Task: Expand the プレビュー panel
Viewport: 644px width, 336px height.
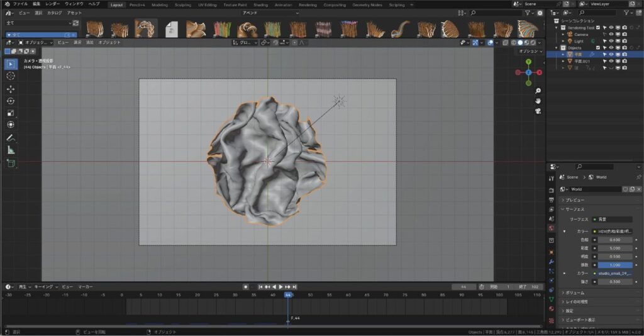Action: point(574,200)
